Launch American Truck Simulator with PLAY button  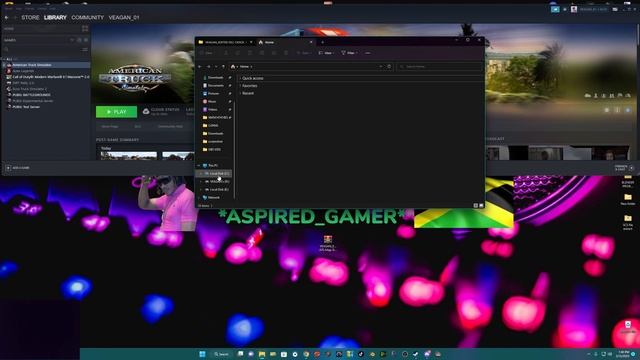(116, 111)
